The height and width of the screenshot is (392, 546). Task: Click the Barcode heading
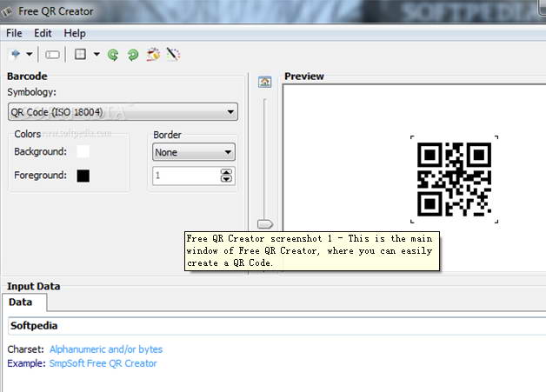pos(27,76)
